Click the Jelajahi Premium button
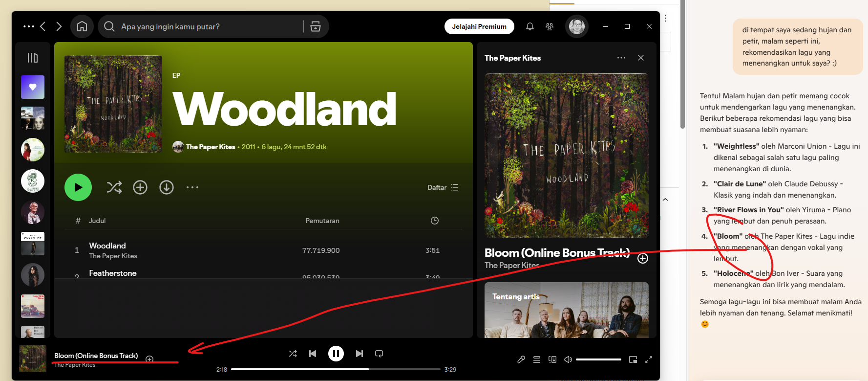This screenshot has width=868, height=381. click(479, 26)
